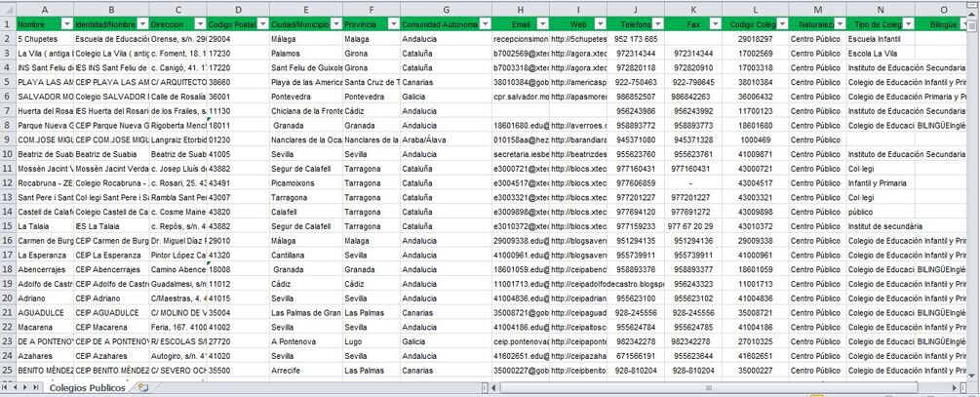Open Codigo Postal filter dropdown
This screenshot has height=397, width=980.
pos(263,23)
